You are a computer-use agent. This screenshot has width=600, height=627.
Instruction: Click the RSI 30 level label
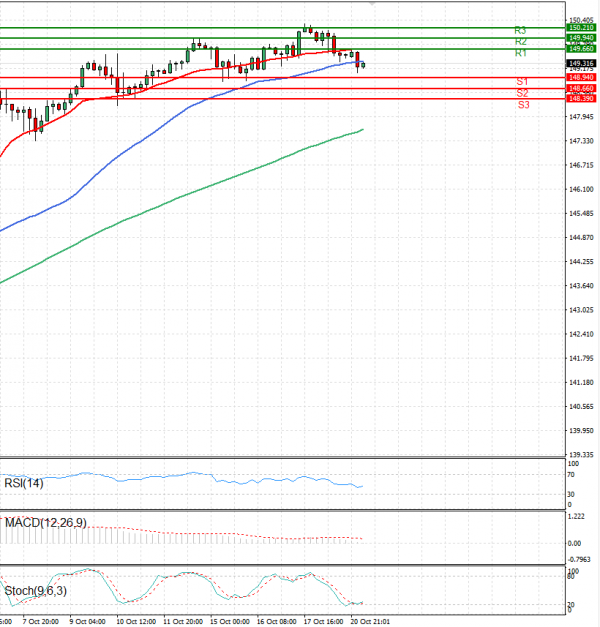571,495
